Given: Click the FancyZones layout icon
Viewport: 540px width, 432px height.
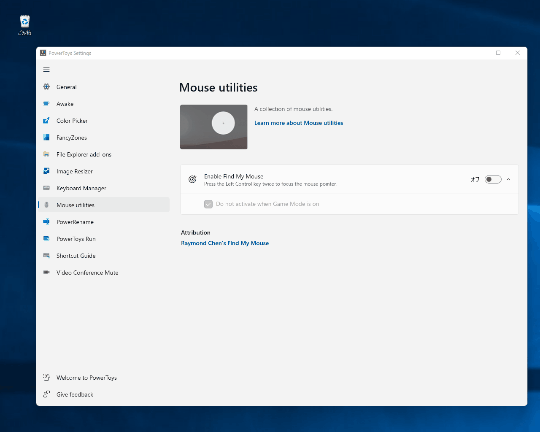Looking at the screenshot, I should coord(46,137).
